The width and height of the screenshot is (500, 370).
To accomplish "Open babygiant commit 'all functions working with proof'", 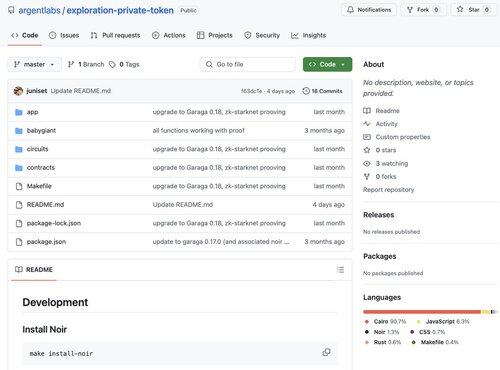I will click(198, 130).
